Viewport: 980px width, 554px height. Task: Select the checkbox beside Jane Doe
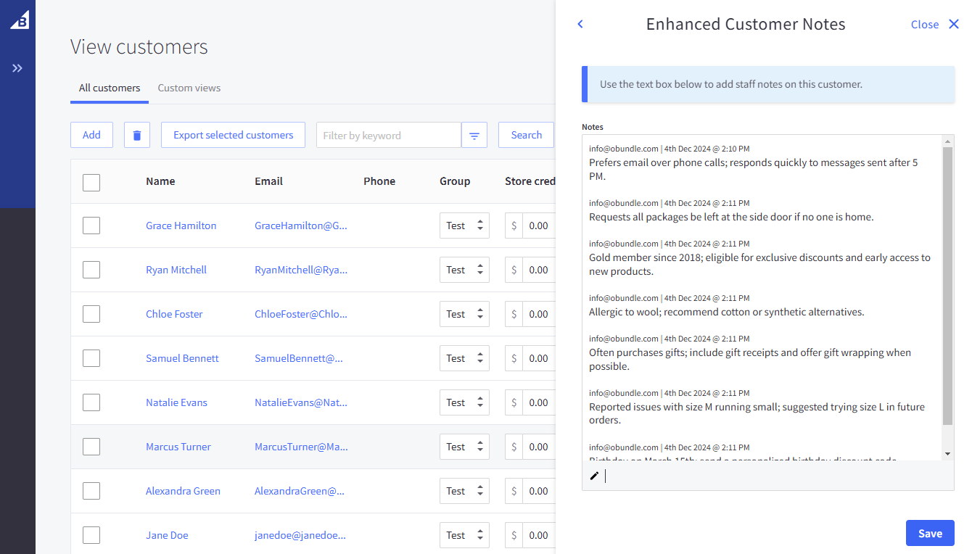(x=91, y=534)
